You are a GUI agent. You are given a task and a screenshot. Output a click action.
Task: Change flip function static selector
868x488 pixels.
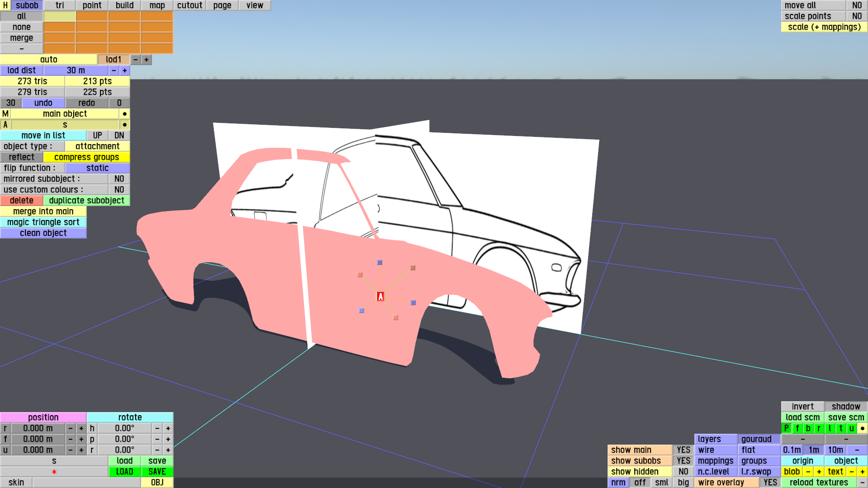coord(97,168)
